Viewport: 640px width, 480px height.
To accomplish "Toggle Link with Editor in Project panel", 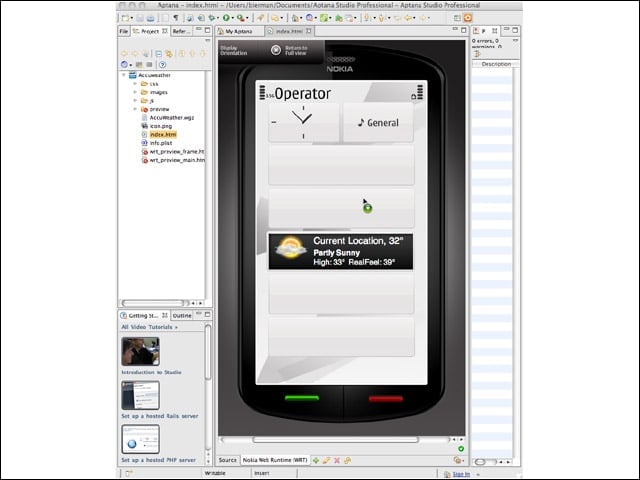I will 169,53.
